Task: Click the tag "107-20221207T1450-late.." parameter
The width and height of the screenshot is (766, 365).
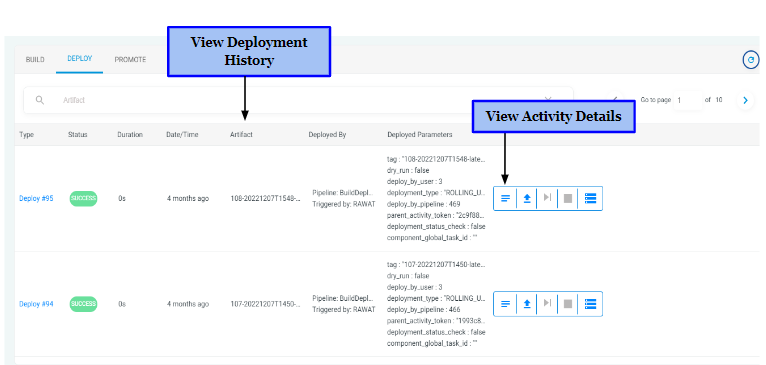Action: click(436, 264)
